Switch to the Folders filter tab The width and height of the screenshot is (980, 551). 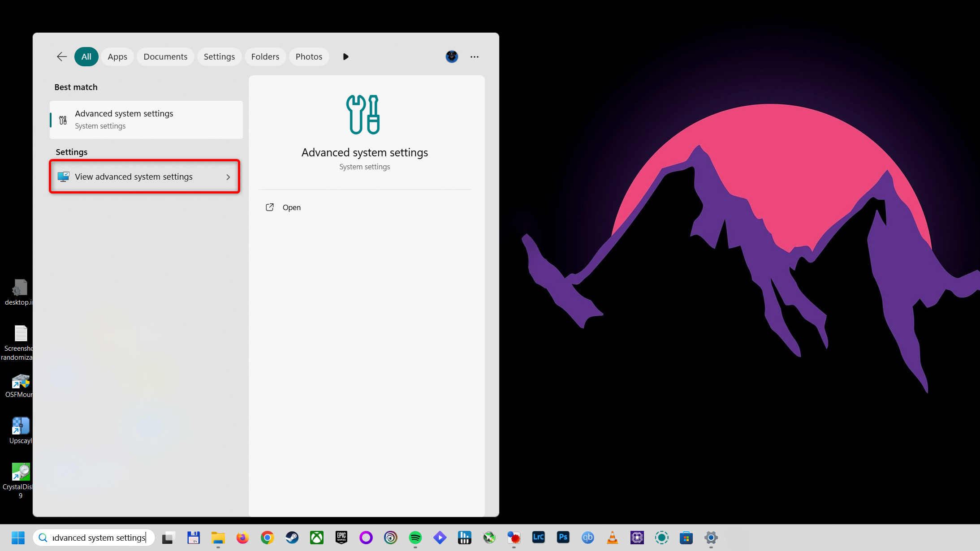265,56
